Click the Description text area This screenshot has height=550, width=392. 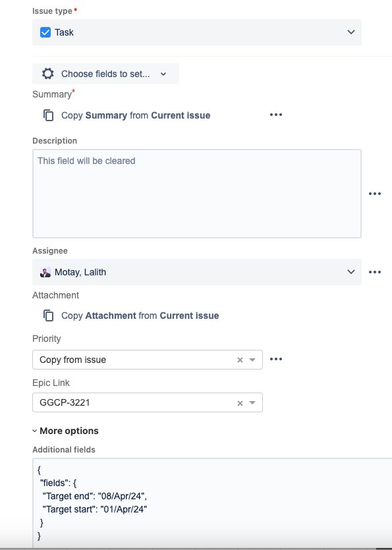197,194
